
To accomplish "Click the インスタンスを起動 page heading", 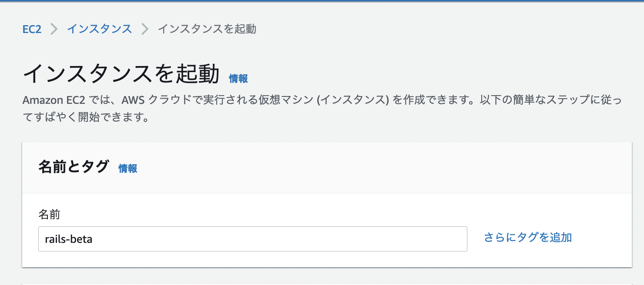I will [x=122, y=73].
